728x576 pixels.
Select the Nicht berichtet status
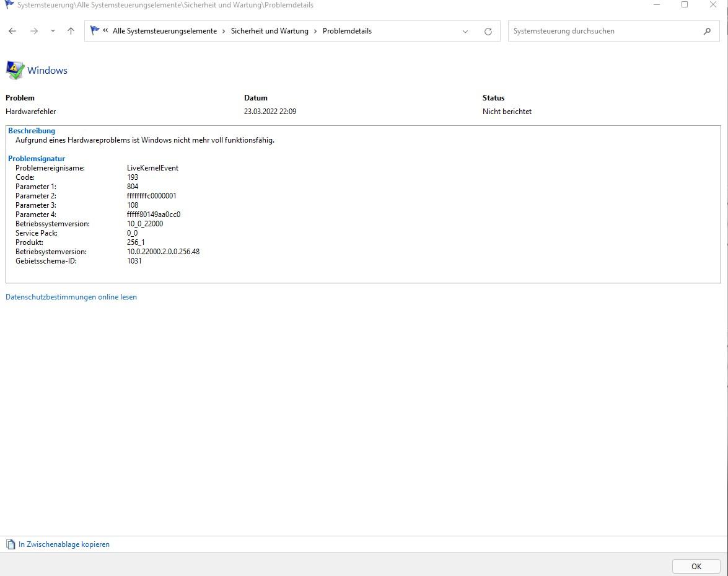[x=507, y=112]
